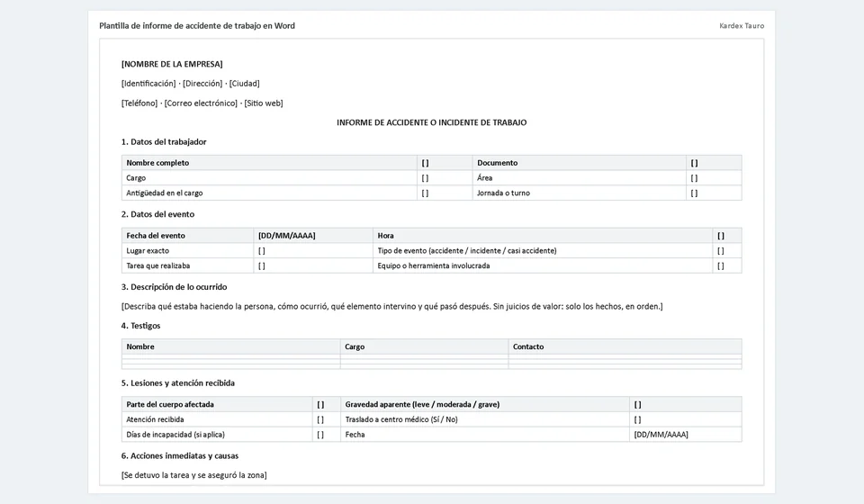The height and width of the screenshot is (504, 864).
Task: Click the 'Jornada o turno' cell
Action: coord(579,193)
